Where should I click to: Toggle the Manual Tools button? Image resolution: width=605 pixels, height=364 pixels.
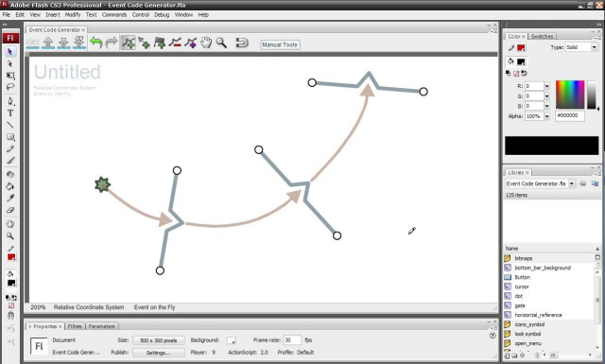tap(280, 44)
